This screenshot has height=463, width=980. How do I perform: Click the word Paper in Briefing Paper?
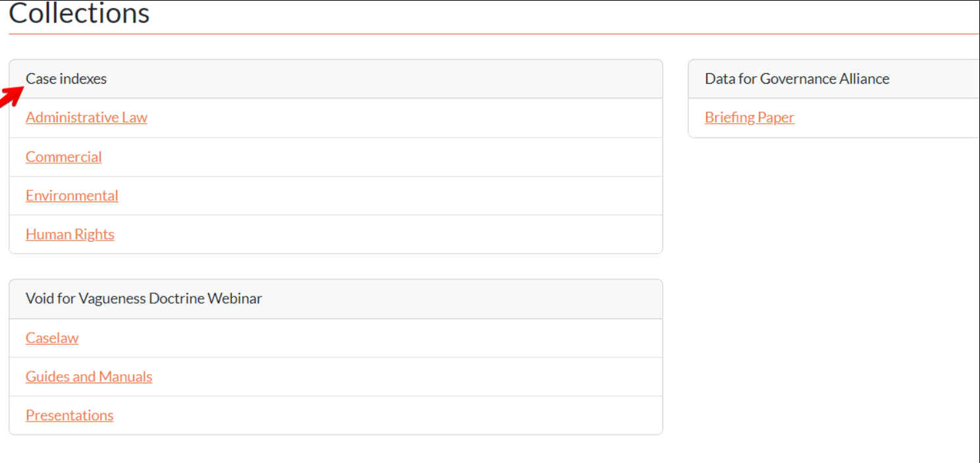[x=776, y=118]
